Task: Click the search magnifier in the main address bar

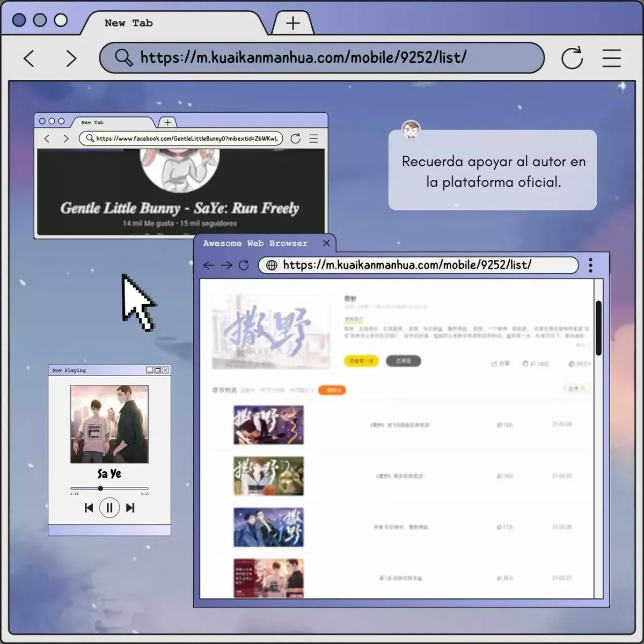Action: tap(123, 57)
